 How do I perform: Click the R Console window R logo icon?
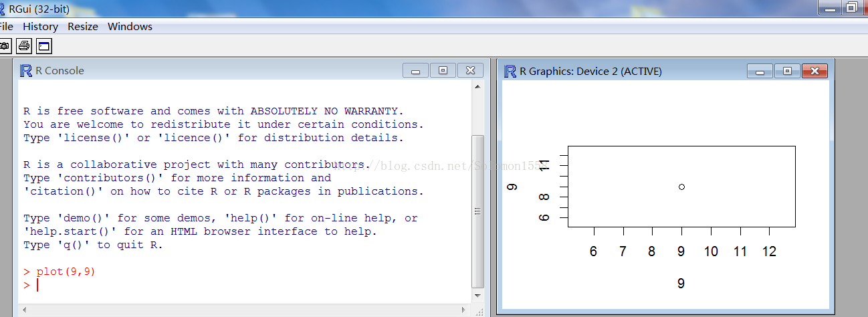point(26,71)
